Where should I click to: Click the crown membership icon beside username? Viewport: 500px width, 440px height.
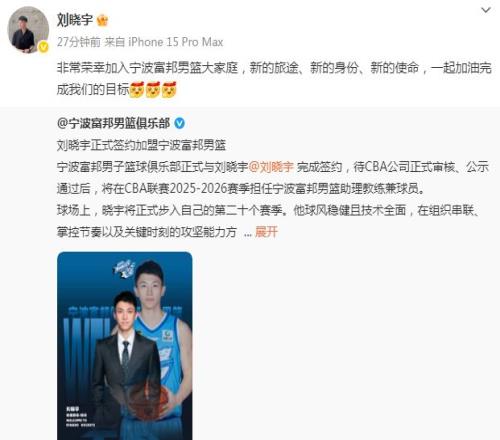tap(102, 20)
